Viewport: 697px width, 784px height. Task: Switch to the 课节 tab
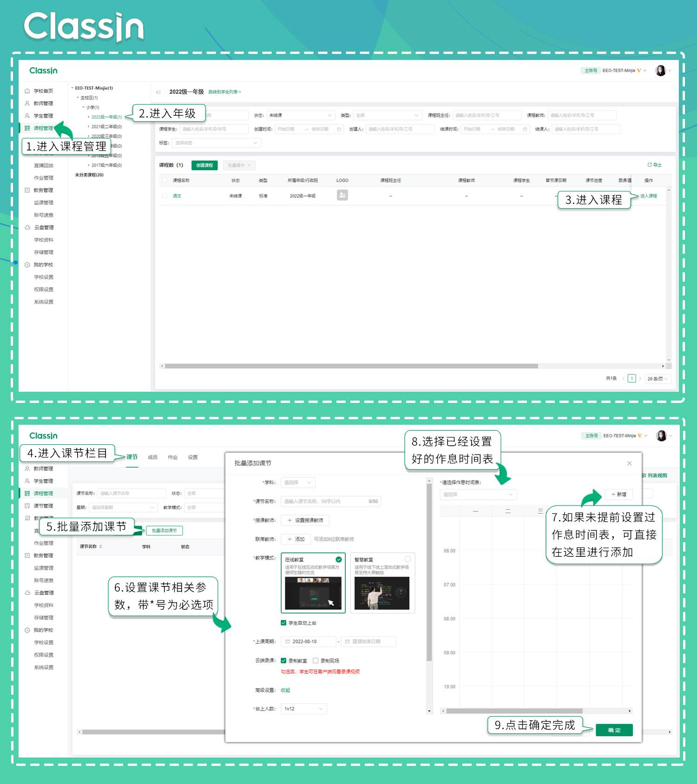pos(132,457)
